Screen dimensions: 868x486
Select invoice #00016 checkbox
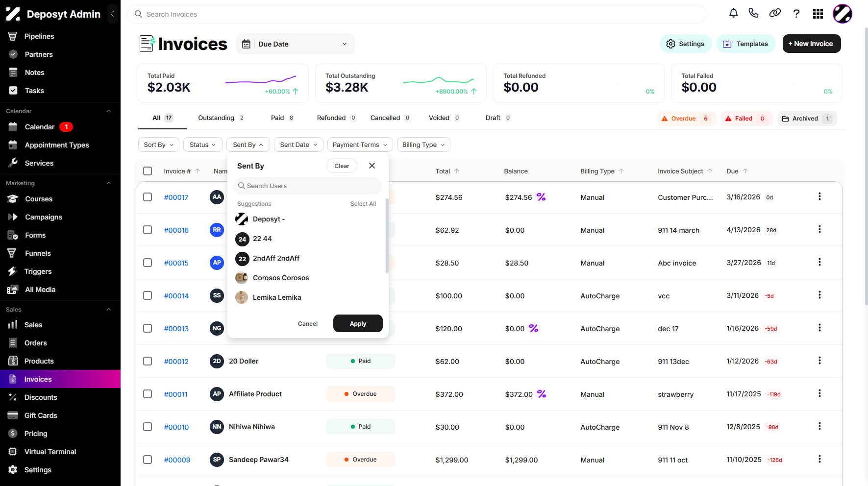click(x=148, y=230)
